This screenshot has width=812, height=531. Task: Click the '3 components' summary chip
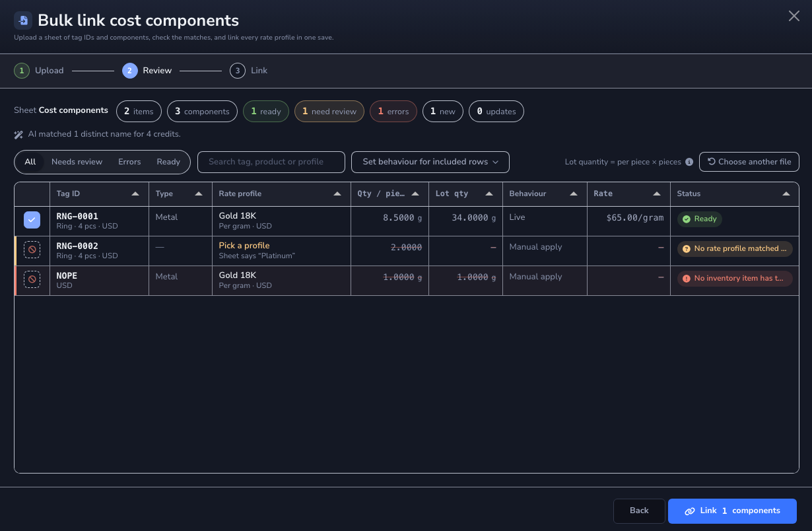202,112
